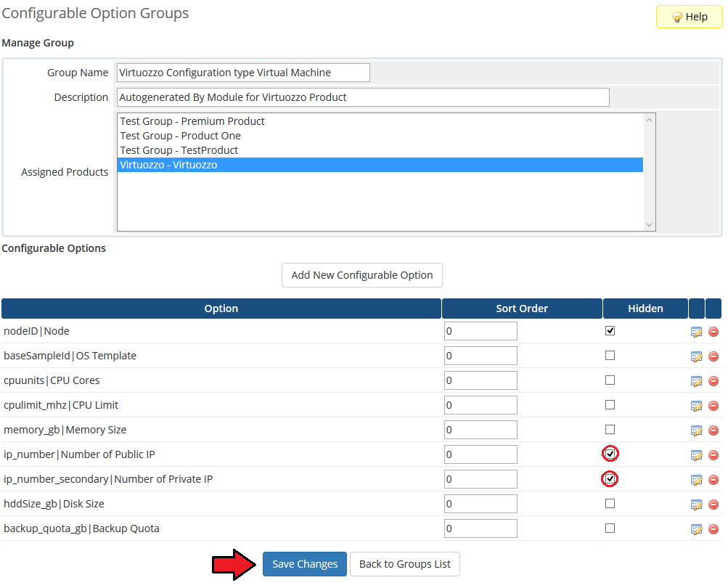This screenshot has width=728, height=588.
Task: Delete the baseSampleId|OS Template option
Action: coord(713,356)
